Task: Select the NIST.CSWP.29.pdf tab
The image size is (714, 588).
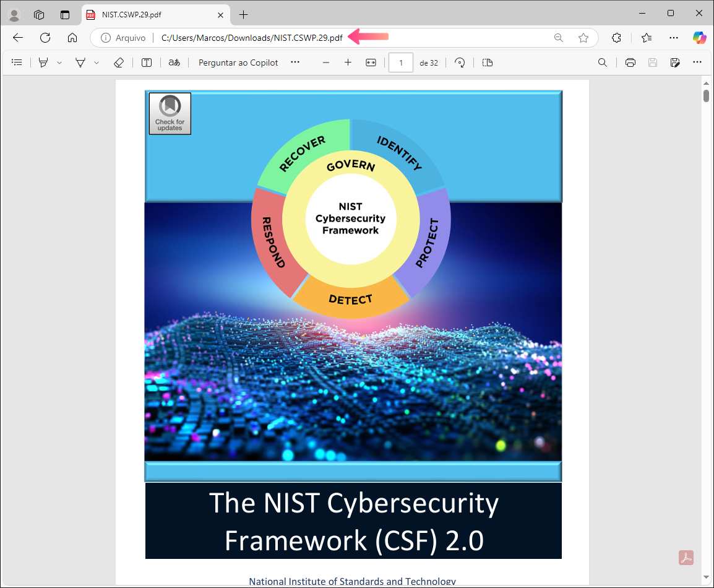Action: pyautogui.click(x=156, y=15)
